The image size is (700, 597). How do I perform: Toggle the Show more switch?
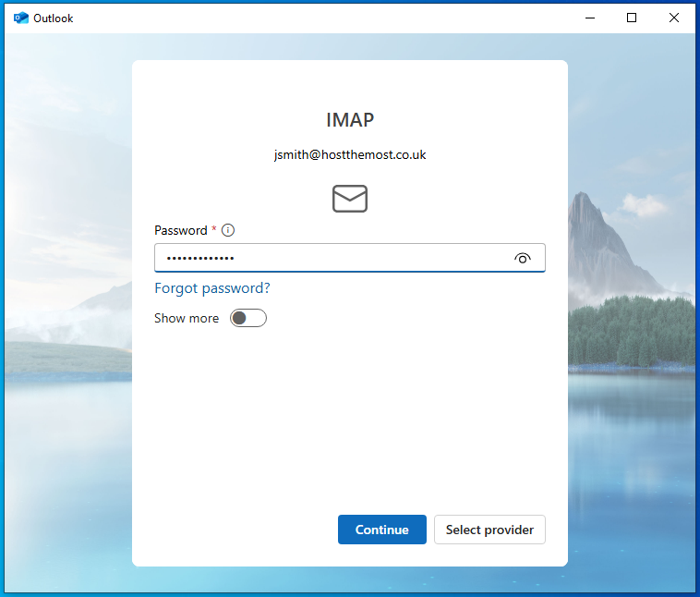[x=248, y=318]
